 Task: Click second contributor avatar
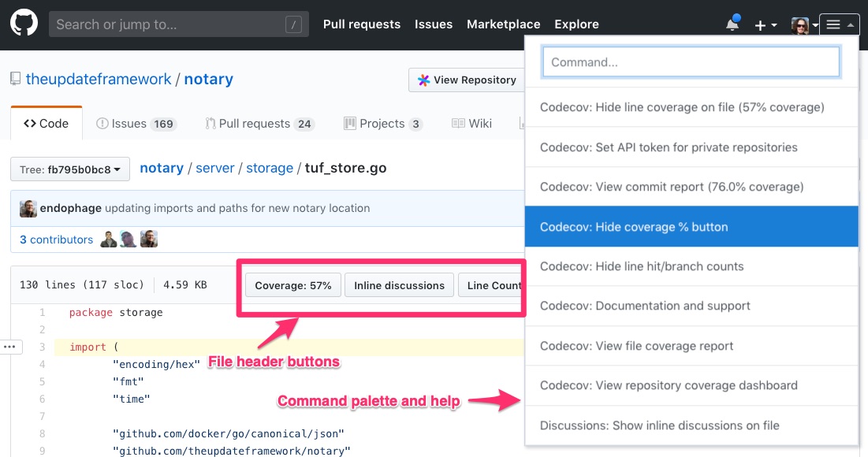[129, 239]
